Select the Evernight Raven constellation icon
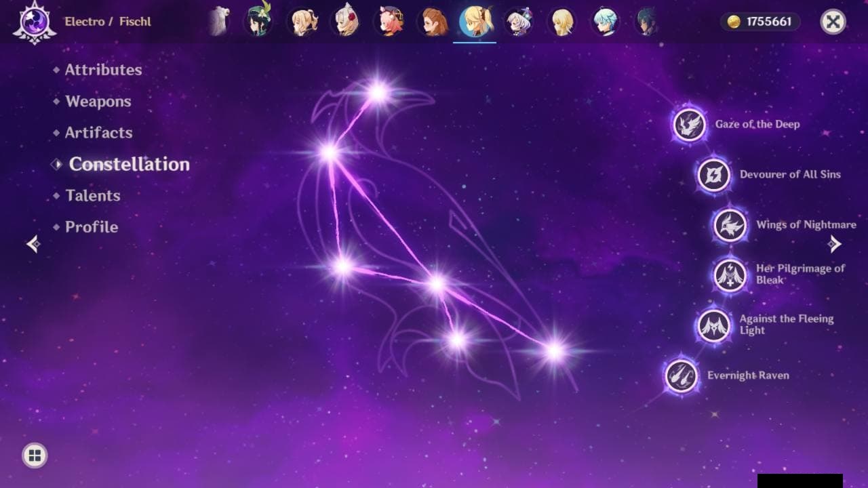This screenshot has width=868, height=488. pos(682,375)
